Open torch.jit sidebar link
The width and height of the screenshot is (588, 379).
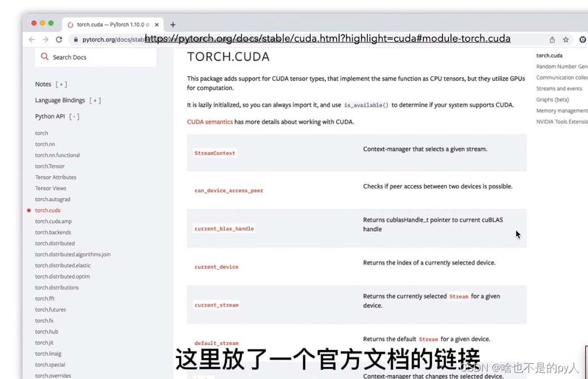click(44, 343)
